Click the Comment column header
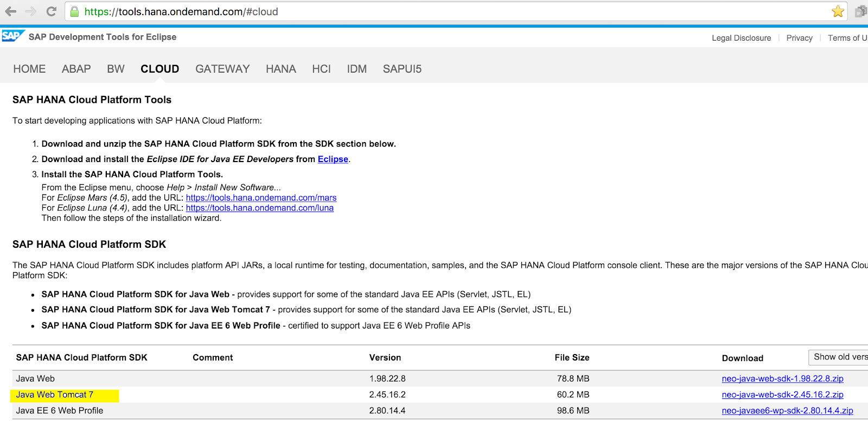Viewport: 868px width, 431px height. point(213,358)
